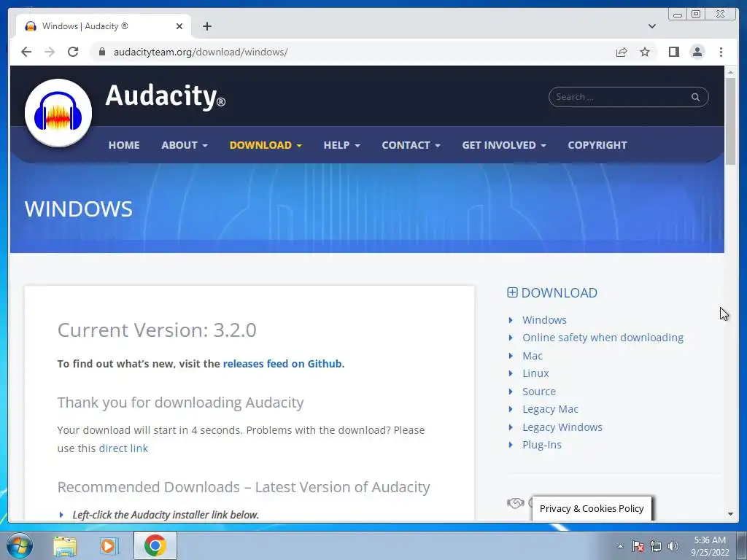Open the Linux download link
747x560 pixels.
(x=535, y=373)
